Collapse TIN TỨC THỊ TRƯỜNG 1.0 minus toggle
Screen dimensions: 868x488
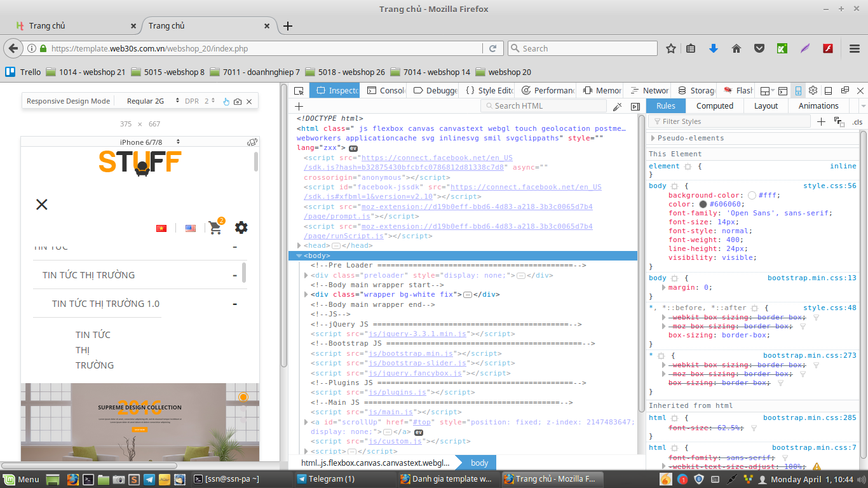235,304
